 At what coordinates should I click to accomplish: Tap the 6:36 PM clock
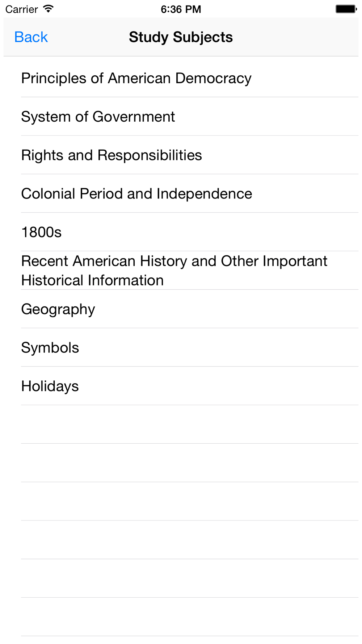tap(181, 9)
